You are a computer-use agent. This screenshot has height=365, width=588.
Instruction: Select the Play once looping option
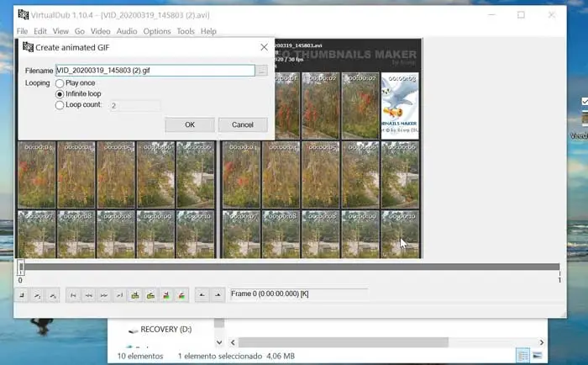(60, 83)
